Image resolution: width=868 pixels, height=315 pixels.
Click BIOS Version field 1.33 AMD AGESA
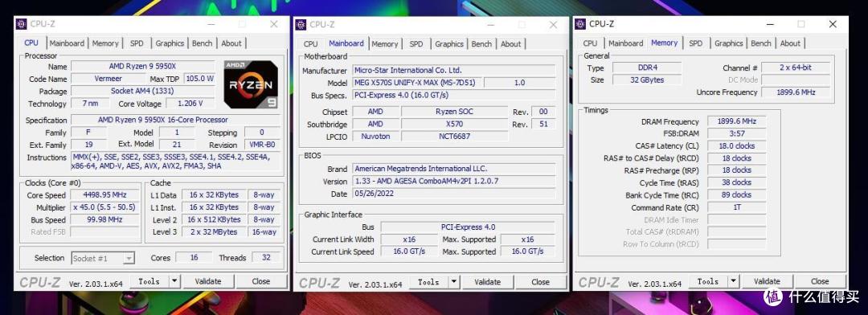(454, 181)
